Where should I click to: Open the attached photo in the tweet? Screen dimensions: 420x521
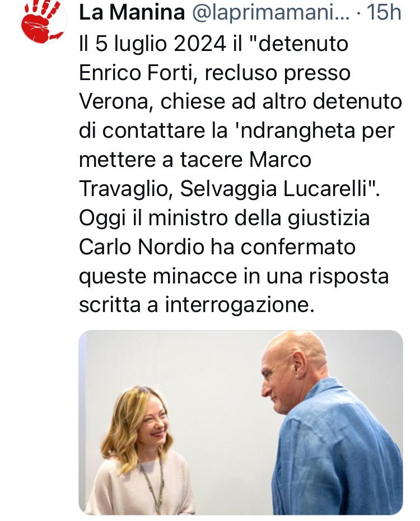241,422
